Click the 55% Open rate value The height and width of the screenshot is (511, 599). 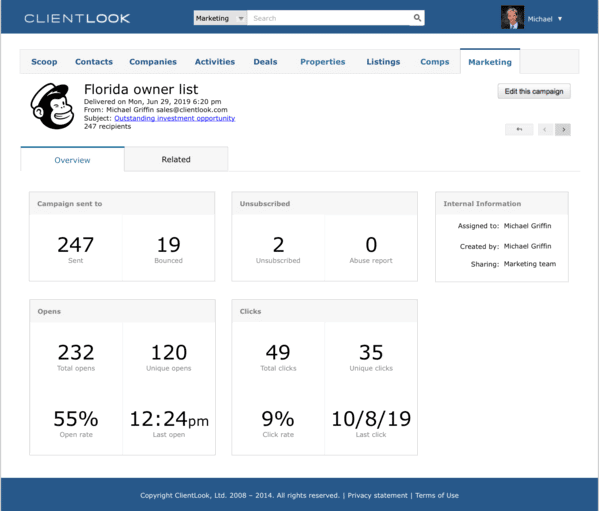(76, 419)
